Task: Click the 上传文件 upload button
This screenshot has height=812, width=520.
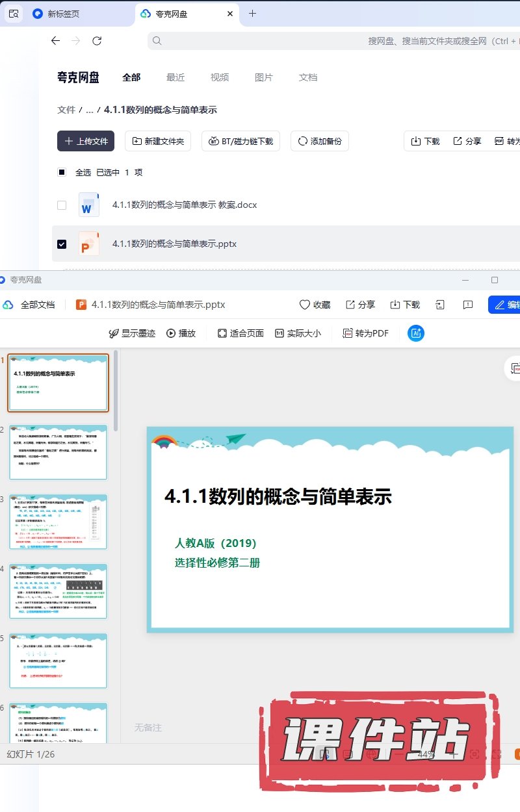Action: [x=86, y=141]
